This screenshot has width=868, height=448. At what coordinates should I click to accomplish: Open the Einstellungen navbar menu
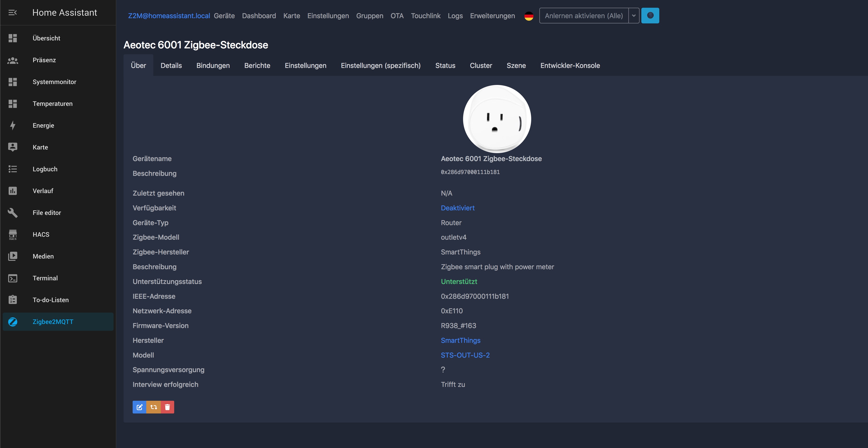point(328,16)
